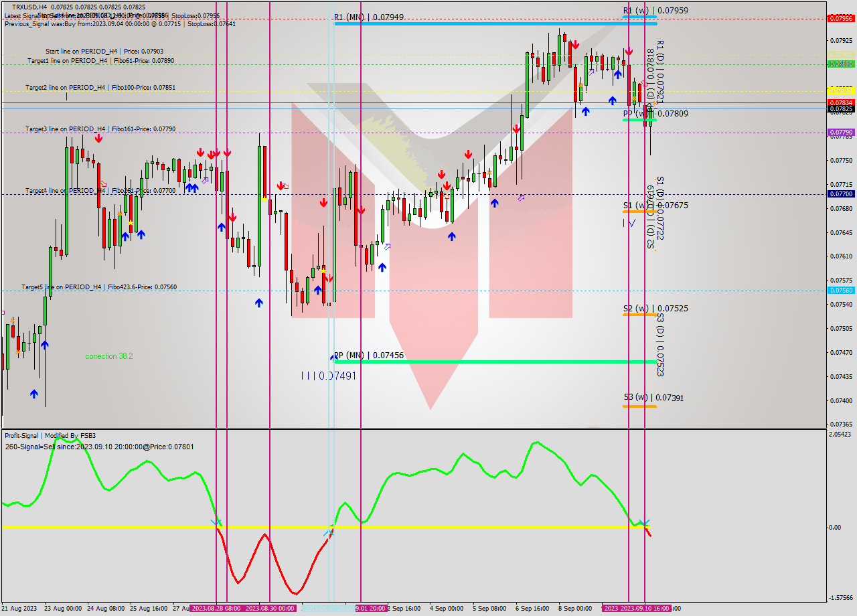Click the 0.07365 price axis value
Image resolution: width=857 pixels, height=616 pixels.
(842, 425)
